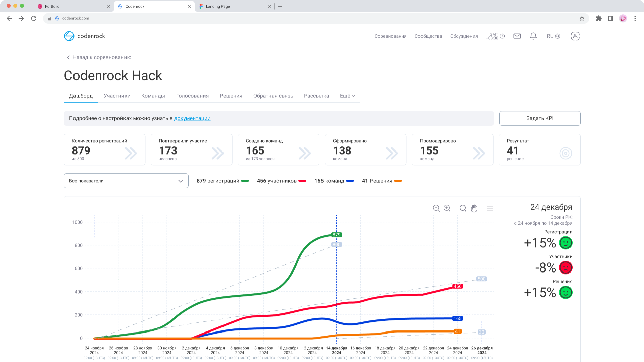Open chart search magnifier tool
The image size is (644, 362).
coord(463,208)
